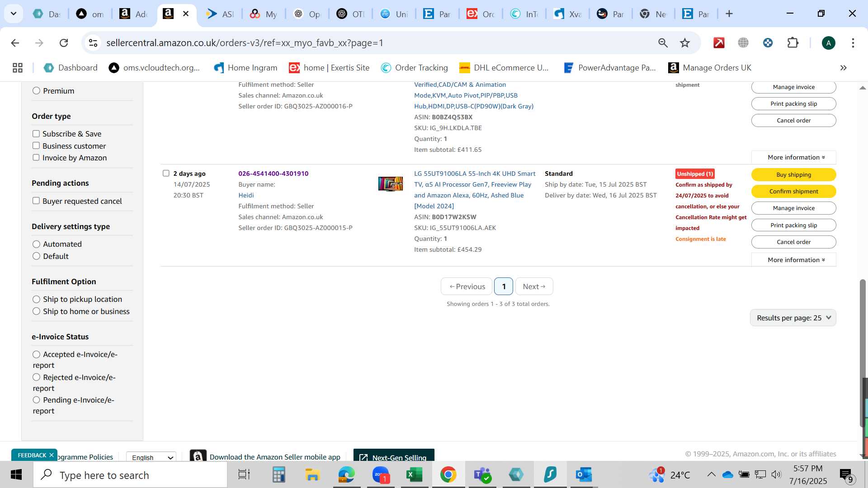Click the Windows taskbar search box

tap(130, 475)
